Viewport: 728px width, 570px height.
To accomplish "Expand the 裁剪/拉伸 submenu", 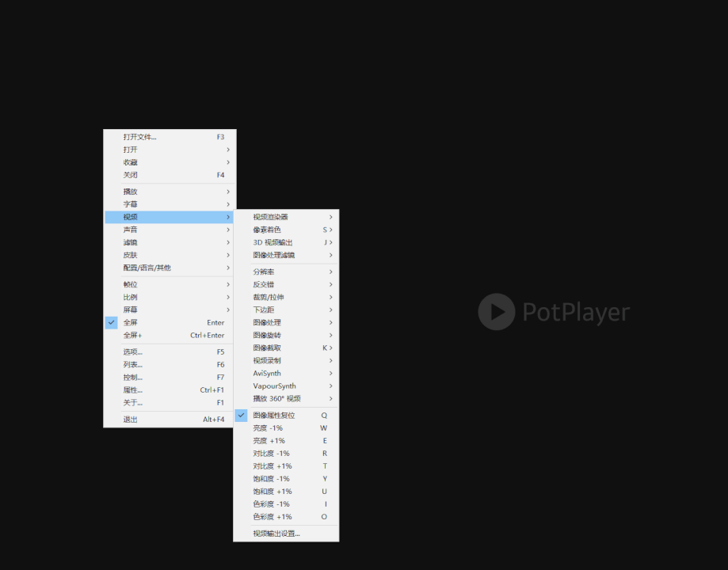I will pyautogui.click(x=286, y=297).
